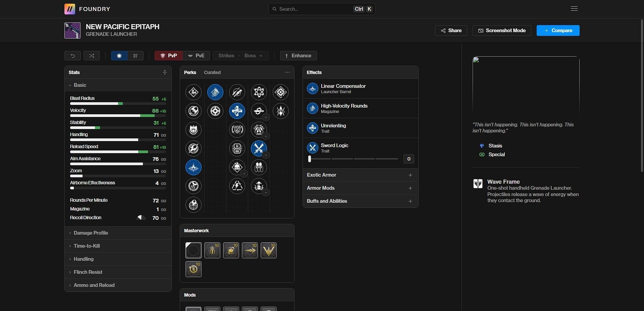
Task: Enable Screenshot Mode button
Action: pyautogui.click(x=502, y=30)
